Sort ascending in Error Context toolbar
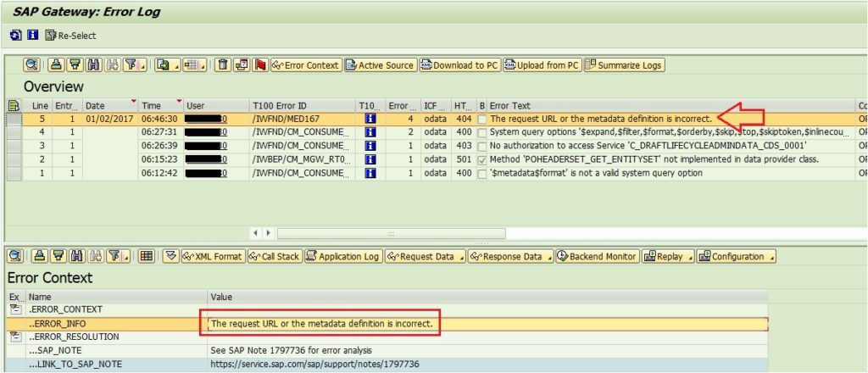The image size is (868, 373). tap(39, 256)
